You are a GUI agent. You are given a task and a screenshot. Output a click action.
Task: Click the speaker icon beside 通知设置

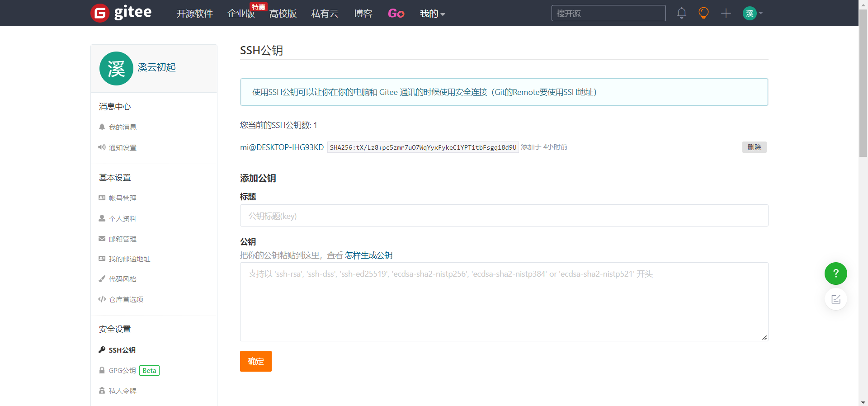point(102,147)
